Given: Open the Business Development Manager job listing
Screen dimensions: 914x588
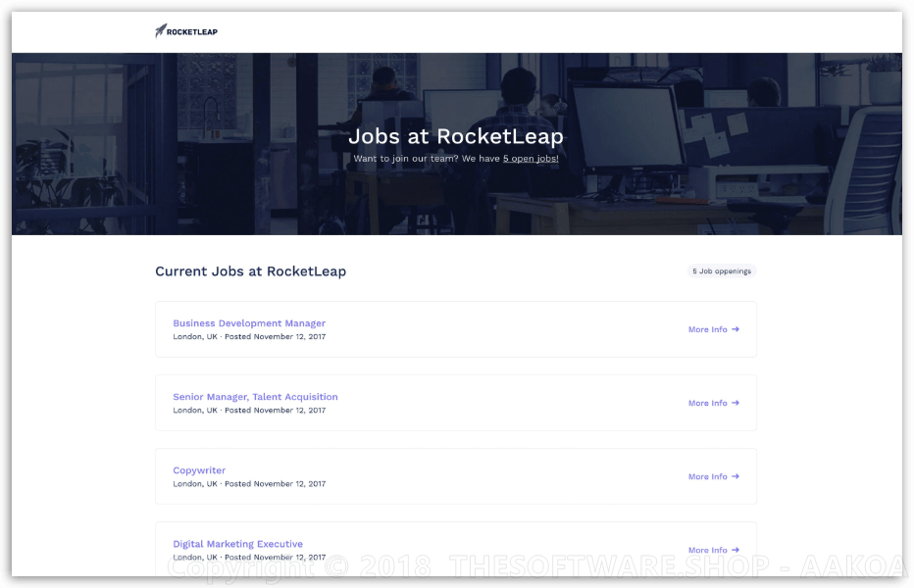Looking at the screenshot, I should pos(248,322).
